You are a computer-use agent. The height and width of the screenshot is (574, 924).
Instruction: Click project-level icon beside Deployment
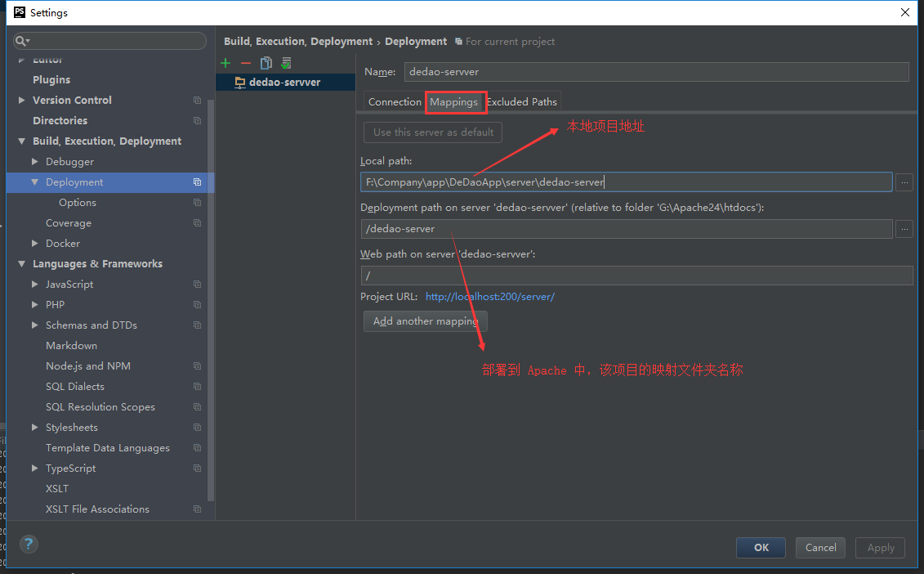pos(198,182)
